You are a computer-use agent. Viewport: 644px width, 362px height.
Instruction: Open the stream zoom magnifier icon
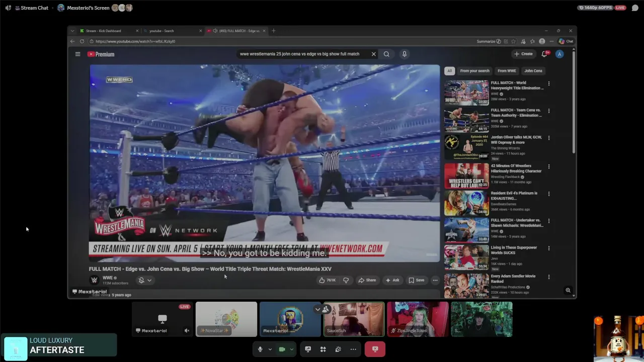coord(568,290)
